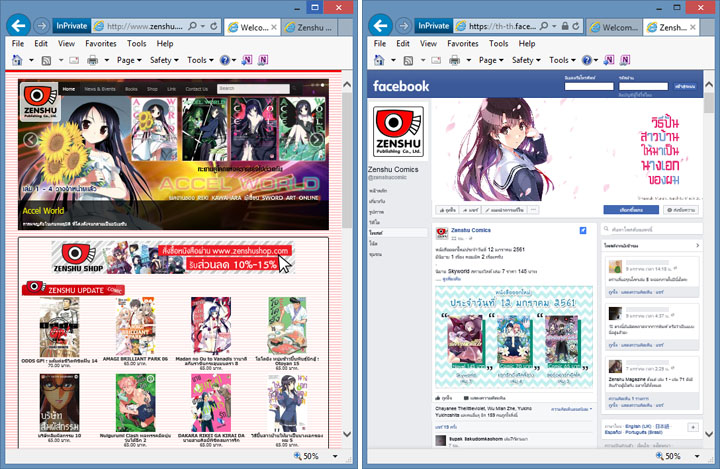
Task: Click left window address bar URL
Action: pyautogui.click(x=144, y=26)
